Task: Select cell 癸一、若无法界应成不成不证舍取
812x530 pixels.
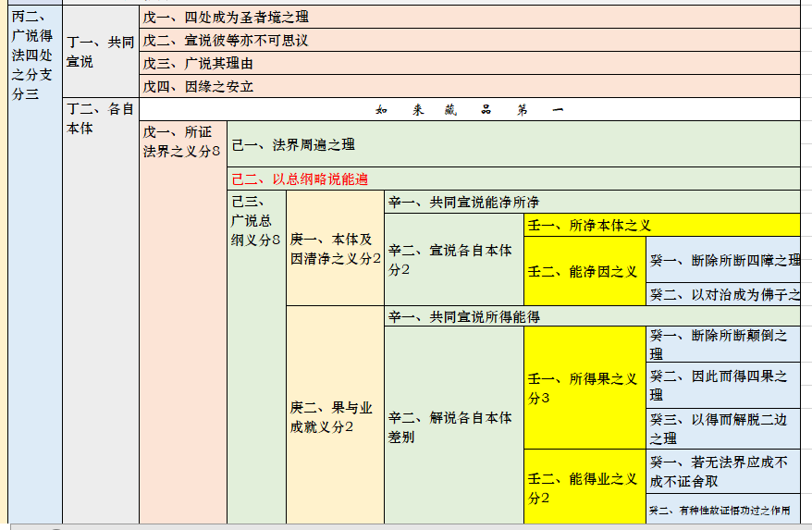Action: 723,471
